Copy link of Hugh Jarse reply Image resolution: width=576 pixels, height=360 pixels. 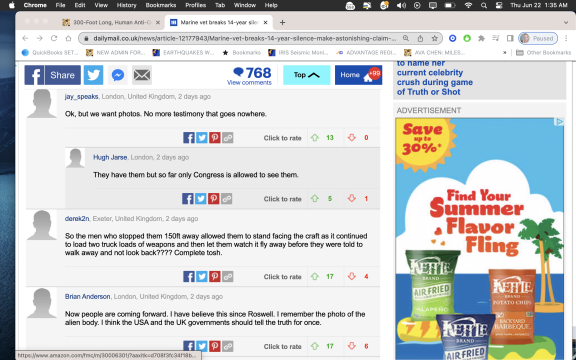click(x=227, y=199)
